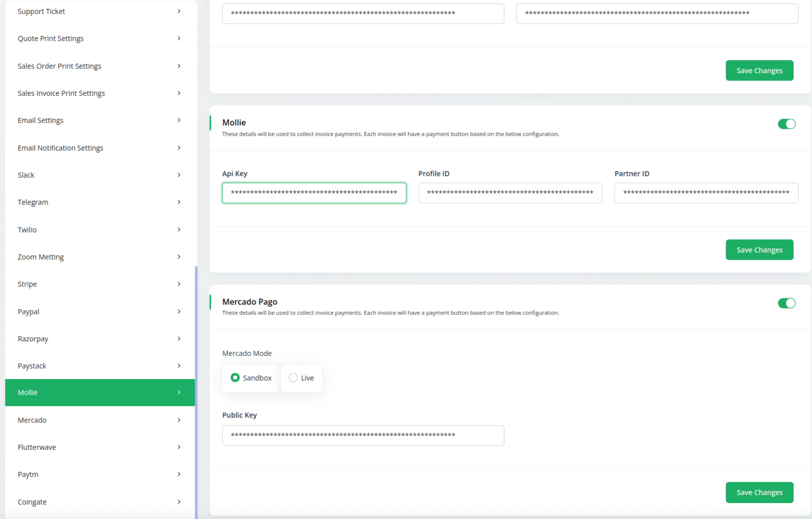Viewport: 812px width, 519px height.
Task: Select Email Settings in sidebar
Action: tap(100, 120)
